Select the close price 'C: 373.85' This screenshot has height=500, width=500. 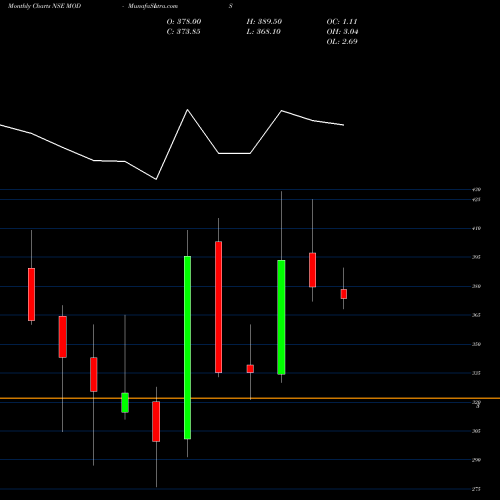tap(183, 32)
